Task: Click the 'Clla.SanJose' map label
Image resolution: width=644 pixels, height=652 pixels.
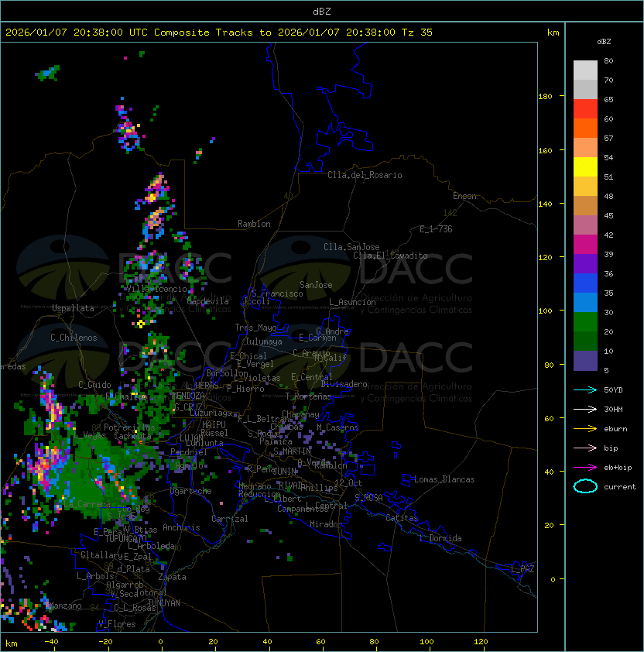Action: pyautogui.click(x=351, y=247)
